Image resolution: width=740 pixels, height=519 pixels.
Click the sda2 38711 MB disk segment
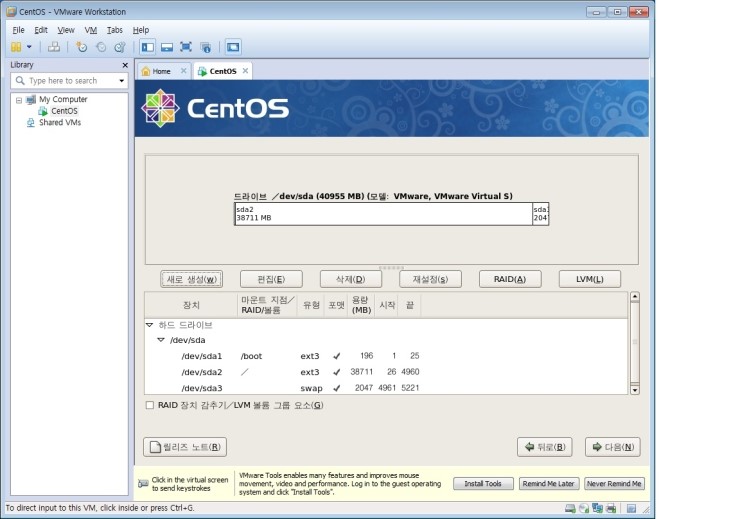[x=383, y=214]
